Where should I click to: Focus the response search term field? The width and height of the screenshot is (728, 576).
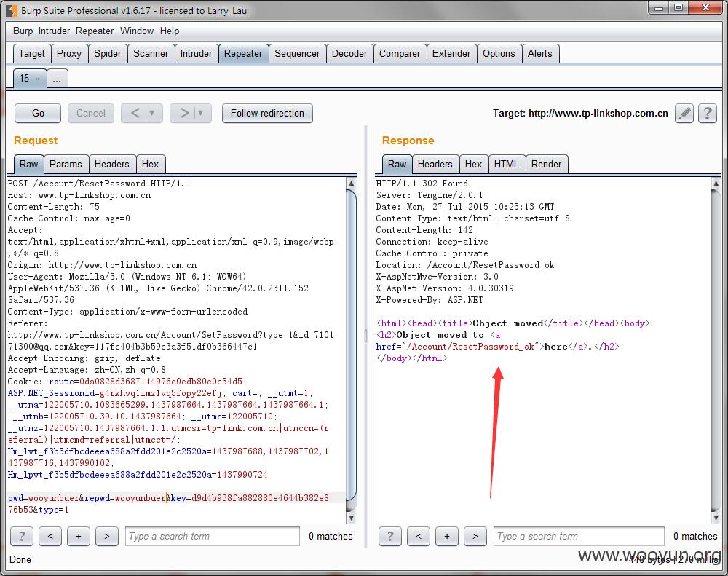(579, 537)
